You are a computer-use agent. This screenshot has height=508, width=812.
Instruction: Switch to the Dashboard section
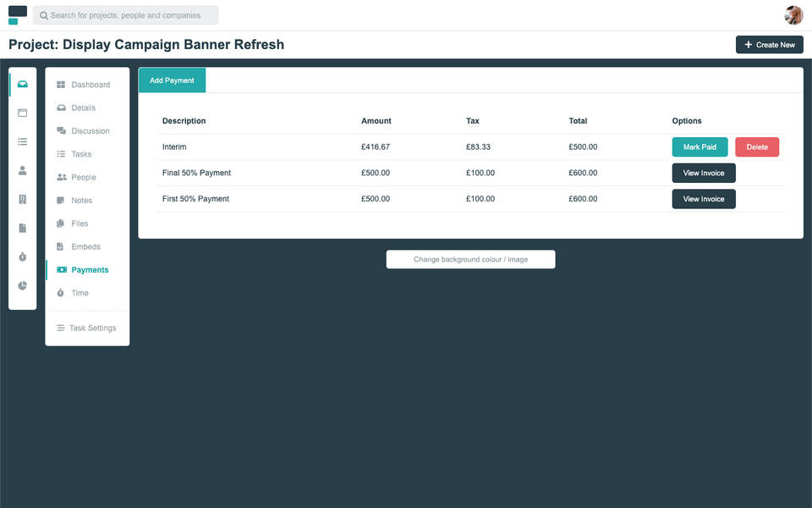click(90, 85)
